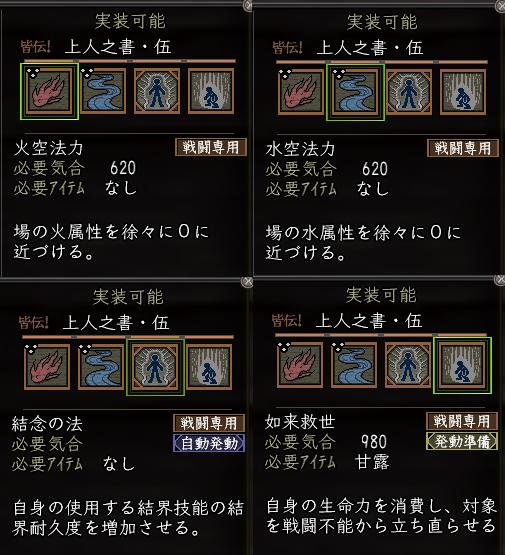This screenshot has height=555, width=505.
Task: Click the 自動発動 badge under 結念の法
Action: (209, 443)
